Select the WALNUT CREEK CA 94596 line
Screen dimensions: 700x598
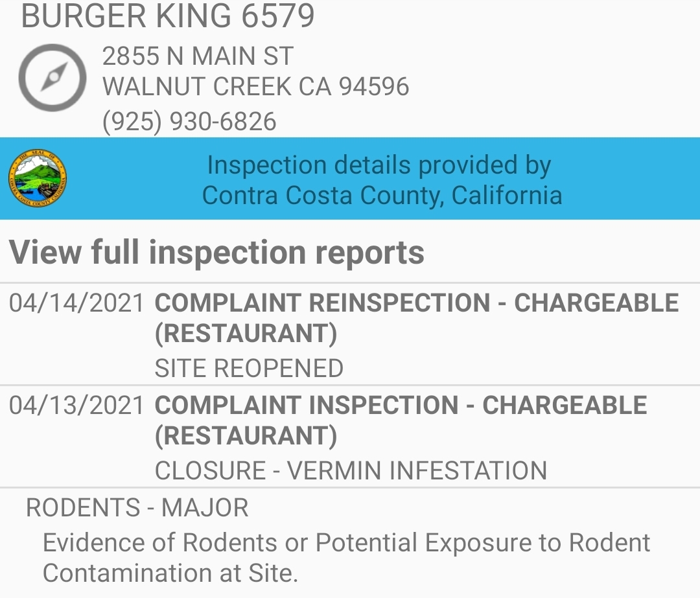tap(256, 87)
